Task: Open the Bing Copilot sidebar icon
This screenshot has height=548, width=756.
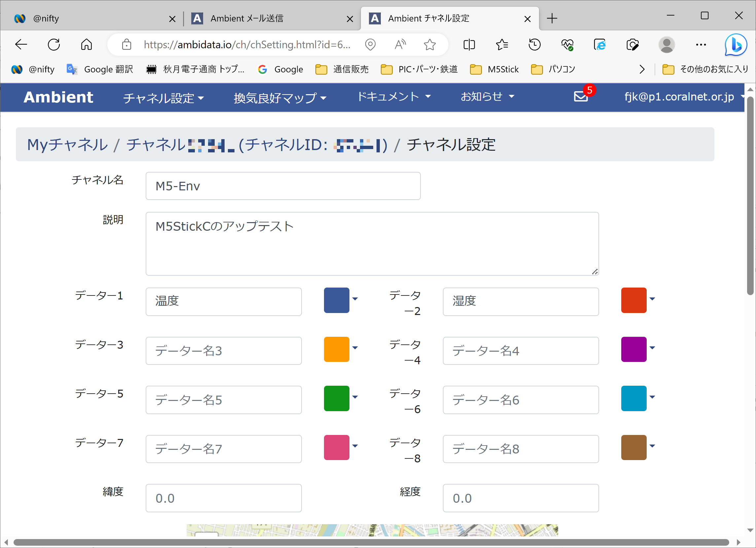Action: [736, 45]
